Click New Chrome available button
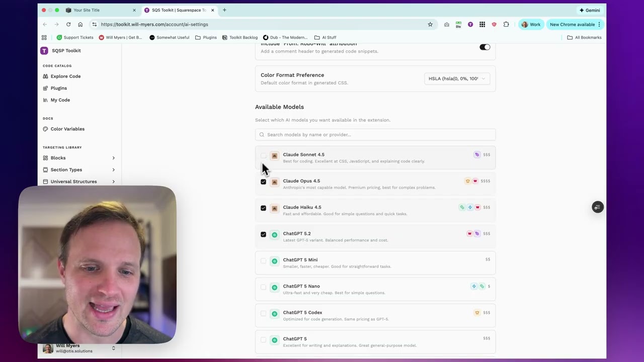The width and height of the screenshot is (644, 362). [x=576, y=24]
